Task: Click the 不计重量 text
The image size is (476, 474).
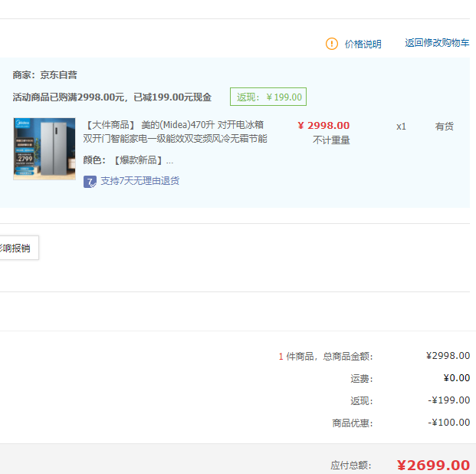Action: [331, 140]
